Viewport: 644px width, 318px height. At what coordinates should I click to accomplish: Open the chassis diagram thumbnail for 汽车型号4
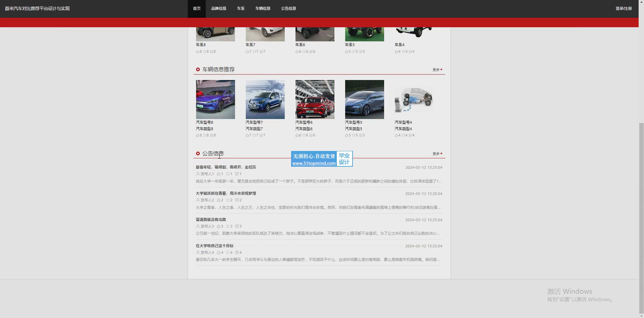tap(414, 99)
